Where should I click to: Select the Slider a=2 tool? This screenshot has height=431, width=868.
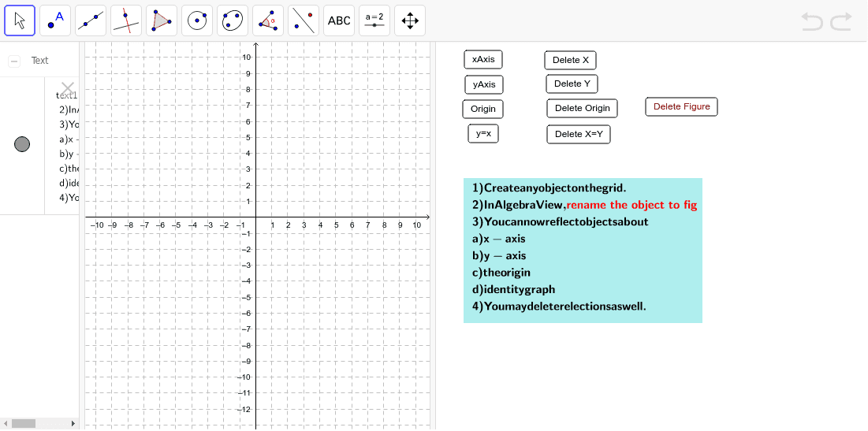pyautogui.click(x=374, y=20)
